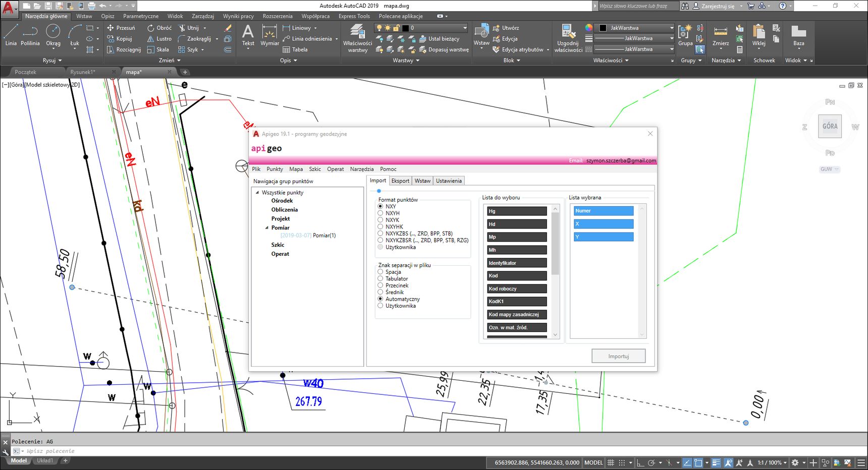Screen dimensions: 868x470
Task: Click the Lista do wyboru scrollbar
Action: pyautogui.click(x=555, y=272)
